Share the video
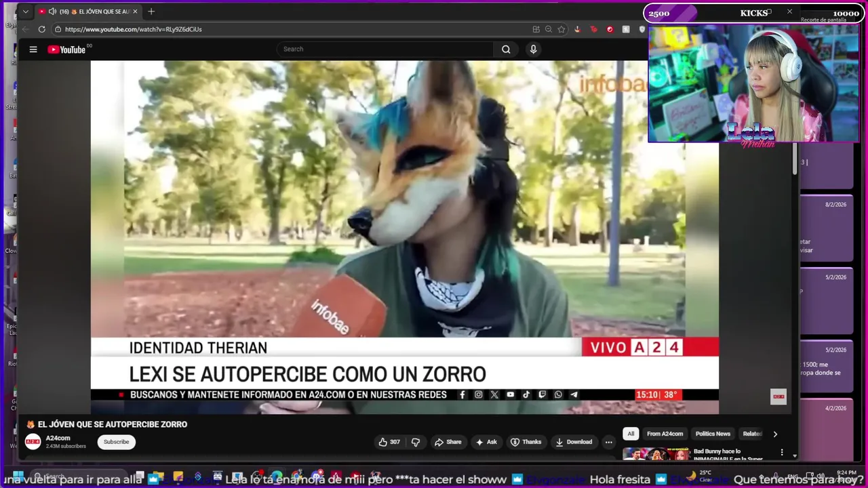The width and height of the screenshot is (868, 488). pos(448,442)
